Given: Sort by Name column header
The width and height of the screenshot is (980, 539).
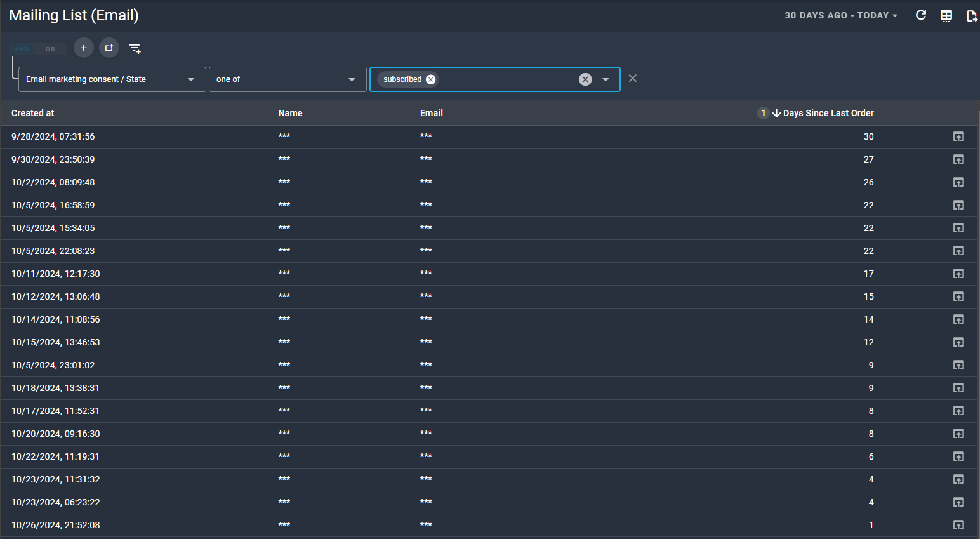Looking at the screenshot, I should pos(290,113).
